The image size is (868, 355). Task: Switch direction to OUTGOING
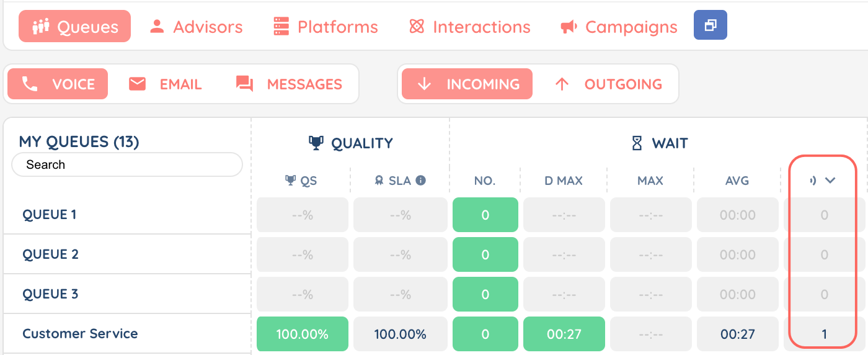point(608,84)
